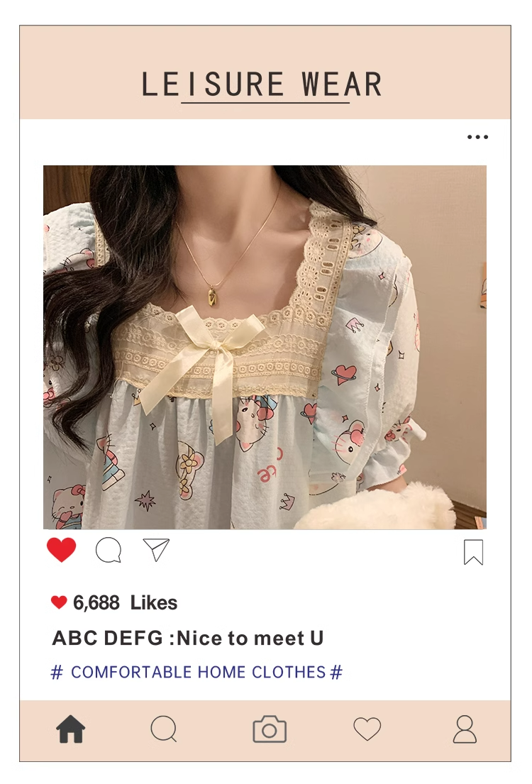Click the small heart beside likes count
Screen dimensions: 532x784
pos(59,602)
